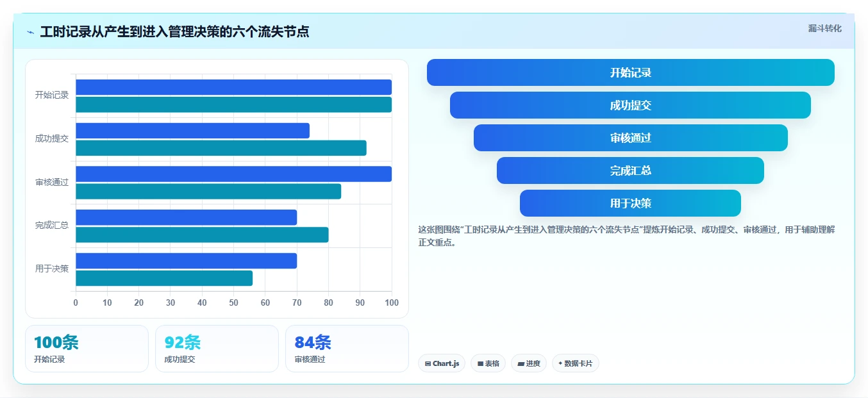
Task: Click the blue bar for 完成汇总
Action: point(186,217)
